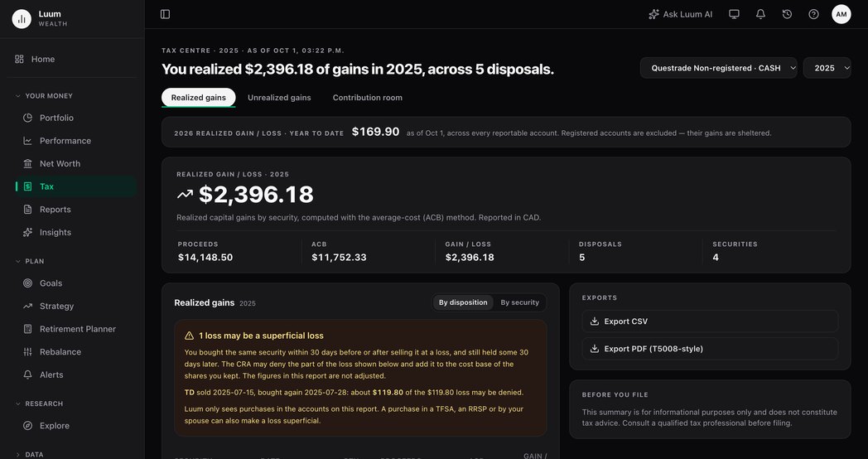
Task: Click the Explore compass icon
Action: point(27,426)
